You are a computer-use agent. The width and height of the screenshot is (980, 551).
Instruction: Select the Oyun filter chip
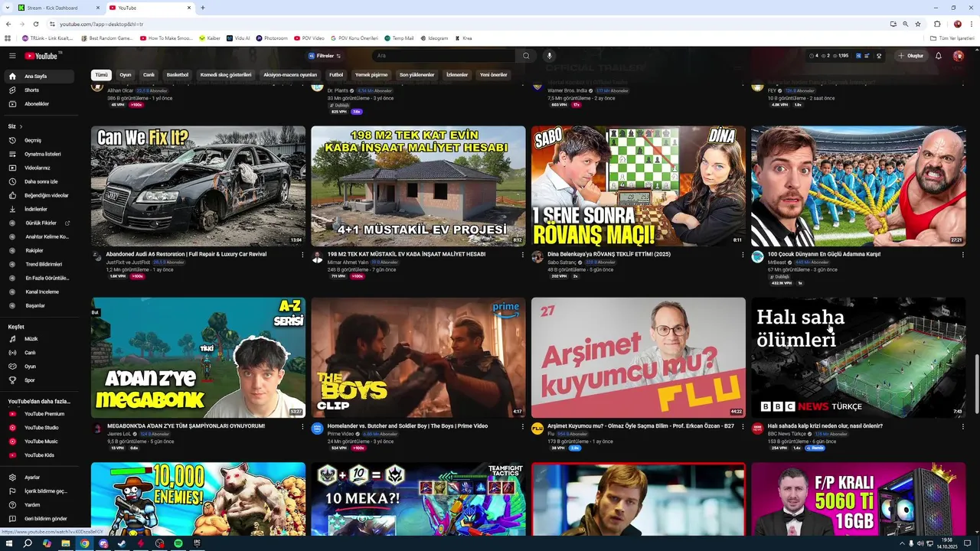pyautogui.click(x=126, y=75)
